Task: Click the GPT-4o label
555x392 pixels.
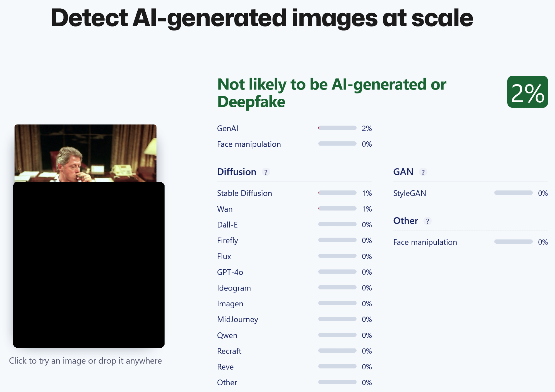Action: click(x=230, y=272)
